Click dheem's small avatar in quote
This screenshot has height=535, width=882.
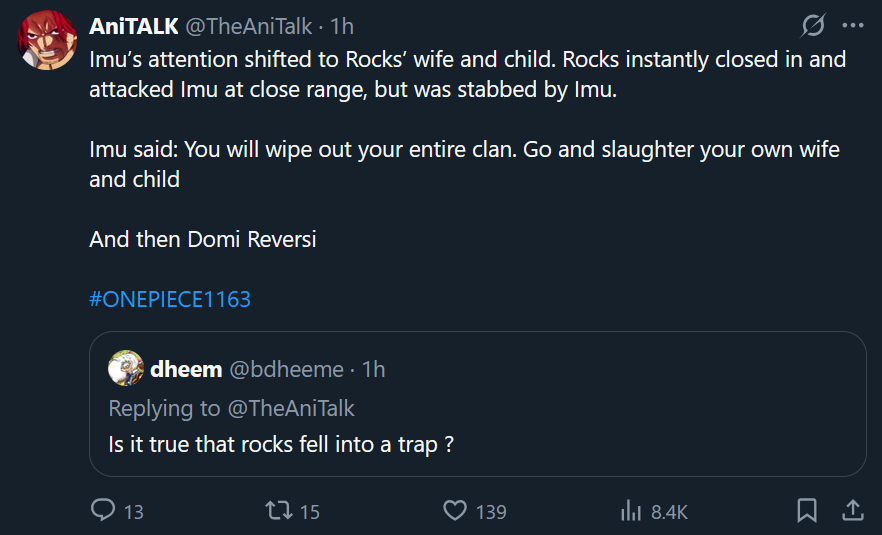127,369
